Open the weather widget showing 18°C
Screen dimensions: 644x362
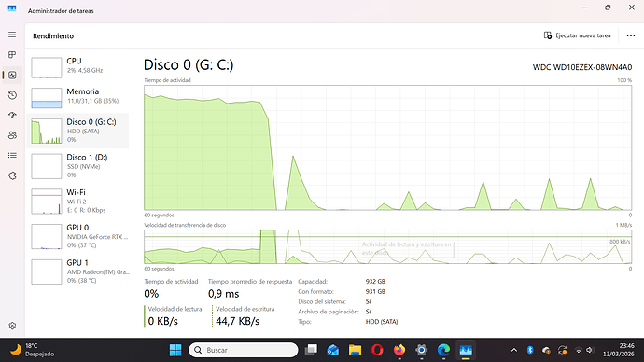[x=32, y=350]
